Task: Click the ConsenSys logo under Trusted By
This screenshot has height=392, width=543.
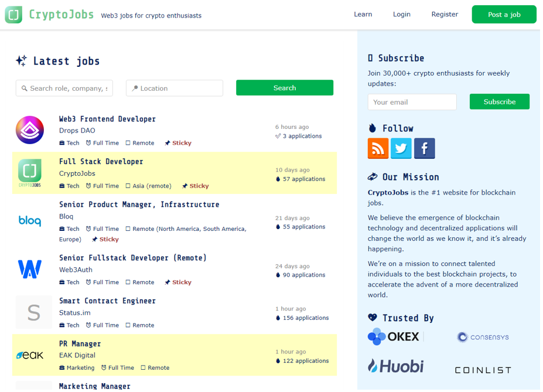Action: [x=483, y=337]
